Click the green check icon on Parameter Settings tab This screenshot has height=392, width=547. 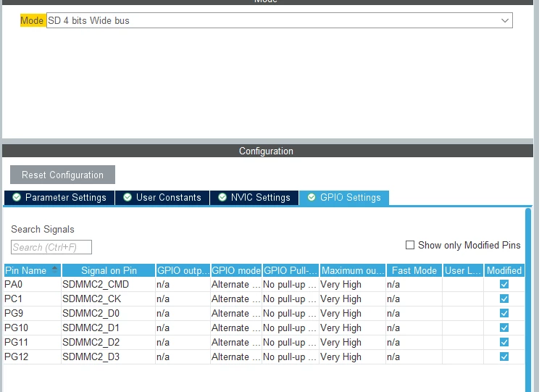[17, 197]
